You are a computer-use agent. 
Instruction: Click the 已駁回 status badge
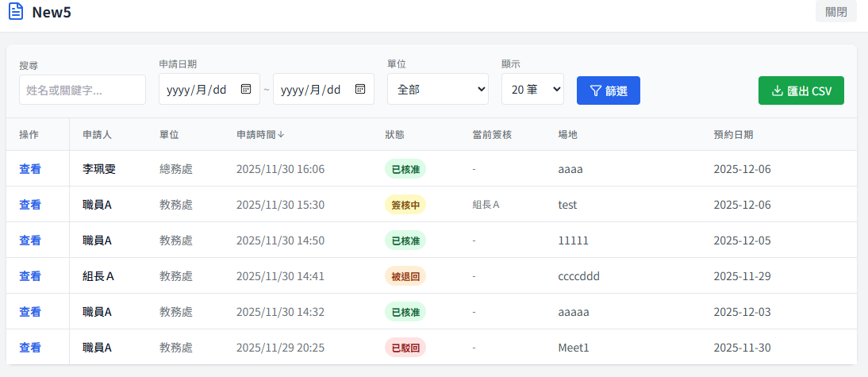[x=405, y=348]
